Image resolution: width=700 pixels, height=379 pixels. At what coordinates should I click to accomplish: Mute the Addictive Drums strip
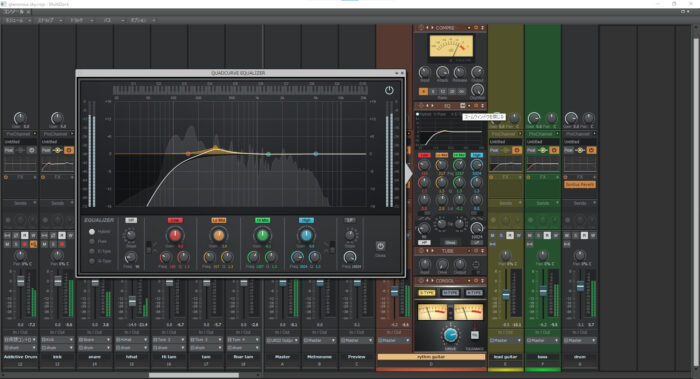(x=7, y=244)
